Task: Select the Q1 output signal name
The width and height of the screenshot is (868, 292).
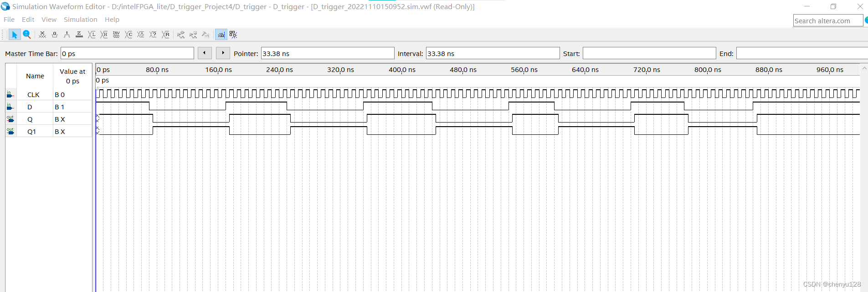Action: 31,132
